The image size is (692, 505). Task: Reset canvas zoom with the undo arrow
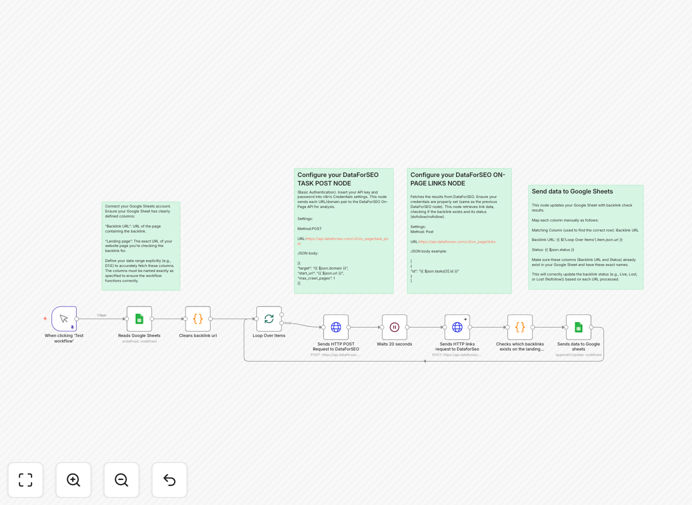point(169,480)
